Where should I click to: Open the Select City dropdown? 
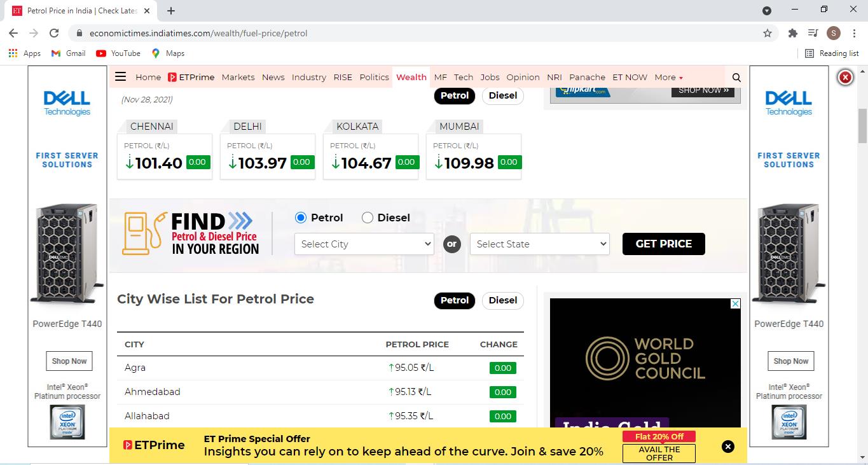(364, 244)
